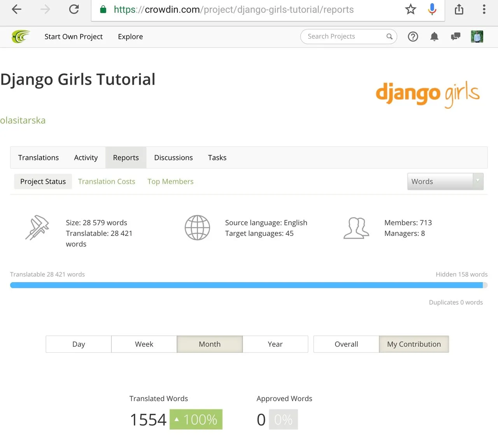Image resolution: width=498 pixels, height=448 pixels.
Task: Click the grey 0% approved badge
Action: coord(283,420)
